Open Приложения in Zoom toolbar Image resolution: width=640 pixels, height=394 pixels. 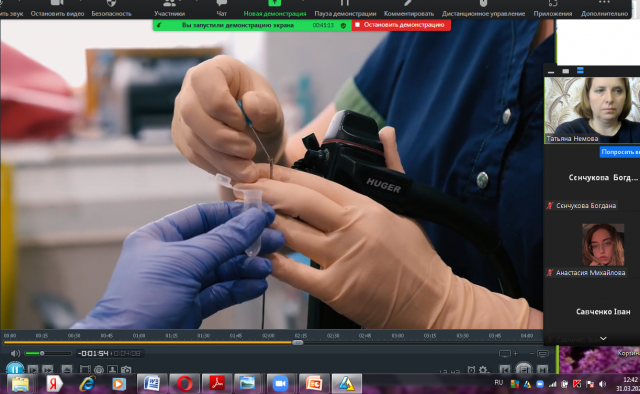(x=553, y=9)
